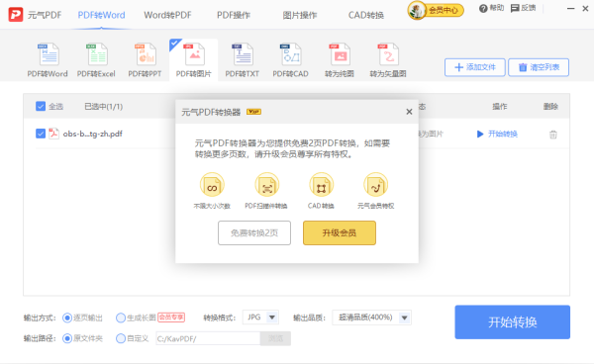Image resolution: width=594 pixels, height=364 pixels.
Task: Select 自定义 output path option
Action: click(121, 338)
